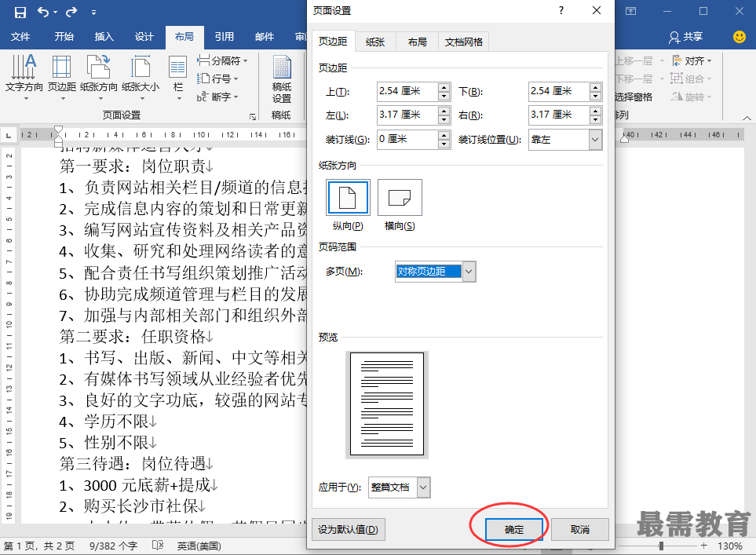Click the 英语(美国) language indicator
Screen dimensions: 756x555
(x=199, y=546)
